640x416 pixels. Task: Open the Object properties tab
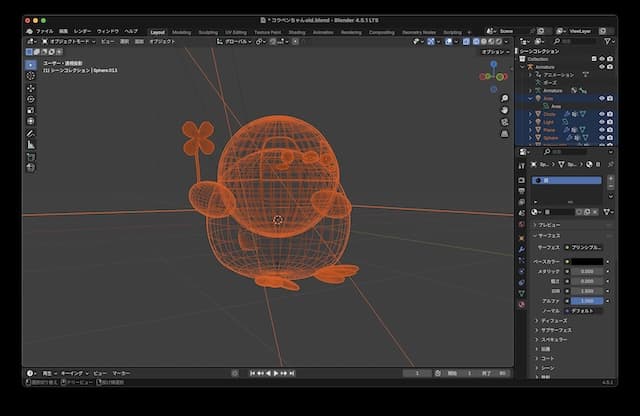point(522,238)
